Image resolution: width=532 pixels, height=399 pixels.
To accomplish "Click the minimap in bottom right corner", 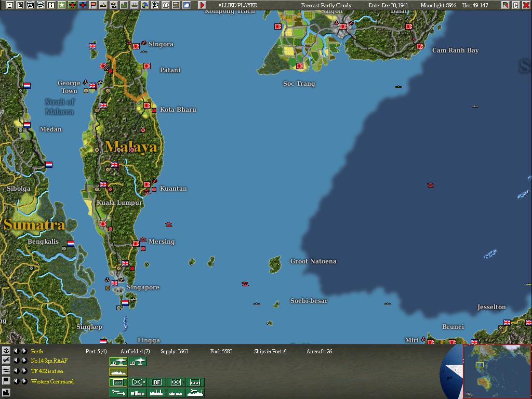I will (497, 371).
